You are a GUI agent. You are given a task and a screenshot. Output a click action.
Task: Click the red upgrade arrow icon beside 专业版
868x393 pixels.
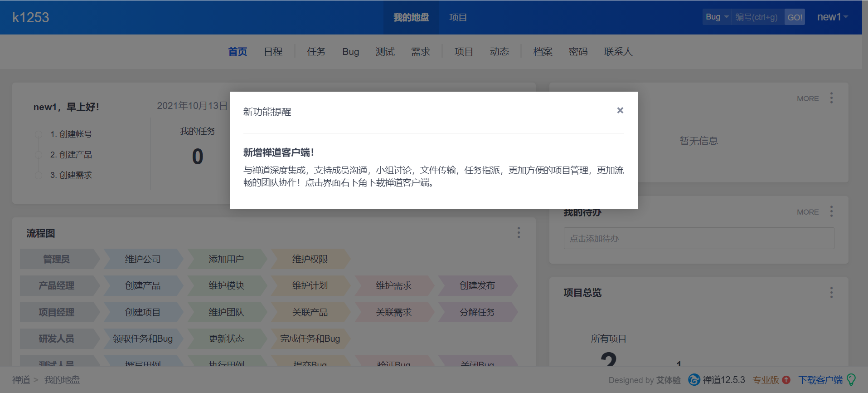786,380
